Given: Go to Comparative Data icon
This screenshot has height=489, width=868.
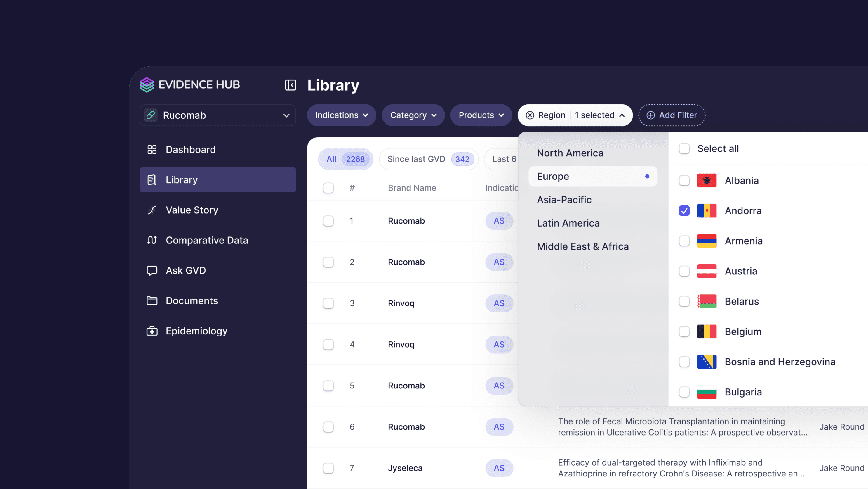Looking at the screenshot, I should pyautogui.click(x=152, y=240).
